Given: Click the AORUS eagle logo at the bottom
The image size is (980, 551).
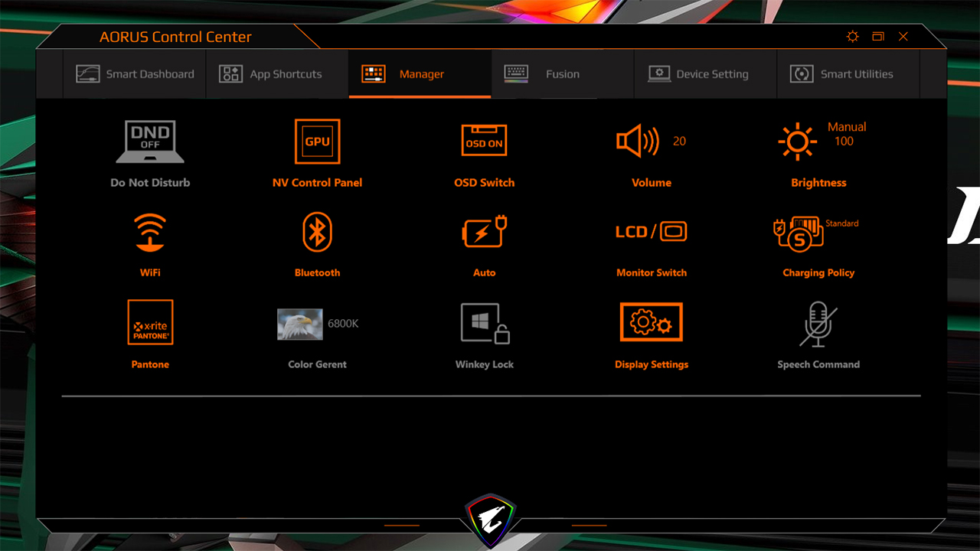Looking at the screenshot, I should pos(491,520).
